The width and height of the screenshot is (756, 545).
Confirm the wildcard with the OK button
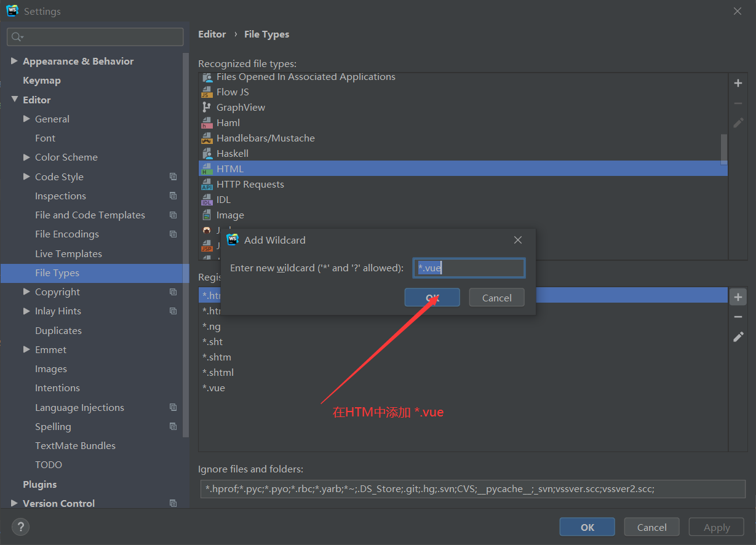(432, 297)
